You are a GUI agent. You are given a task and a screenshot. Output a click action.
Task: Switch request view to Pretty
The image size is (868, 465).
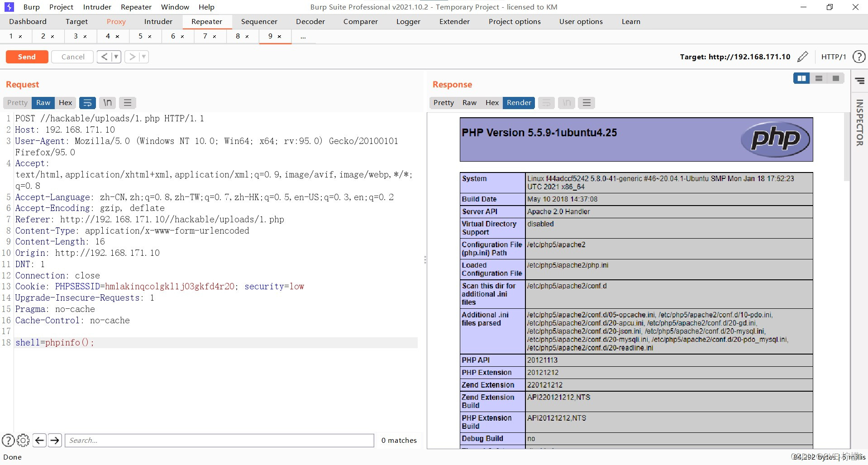click(17, 103)
